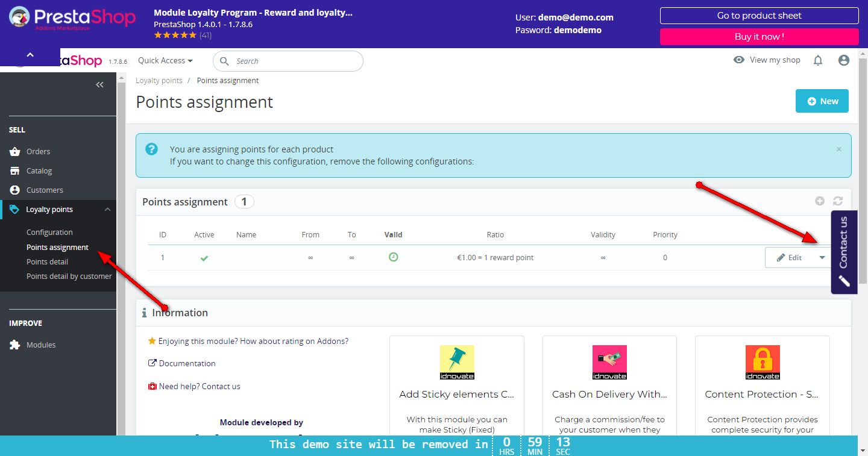Open the user profile avatar menu
Viewport: 868px width, 456px height.
844,60
